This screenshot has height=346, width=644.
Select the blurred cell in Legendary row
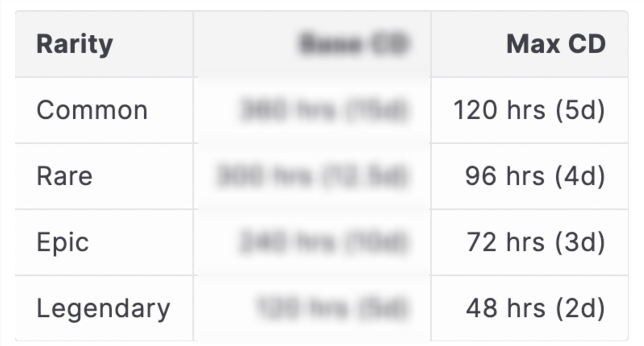pos(312,308)
